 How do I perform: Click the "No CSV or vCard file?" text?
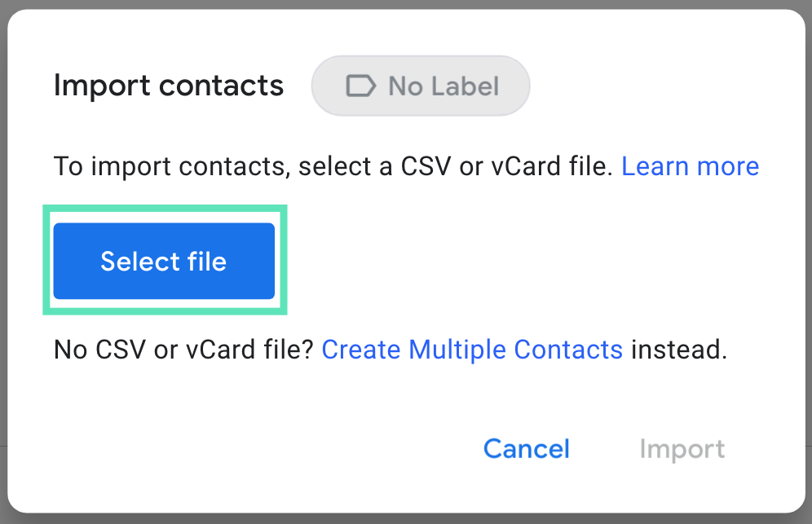coord(184,350)
